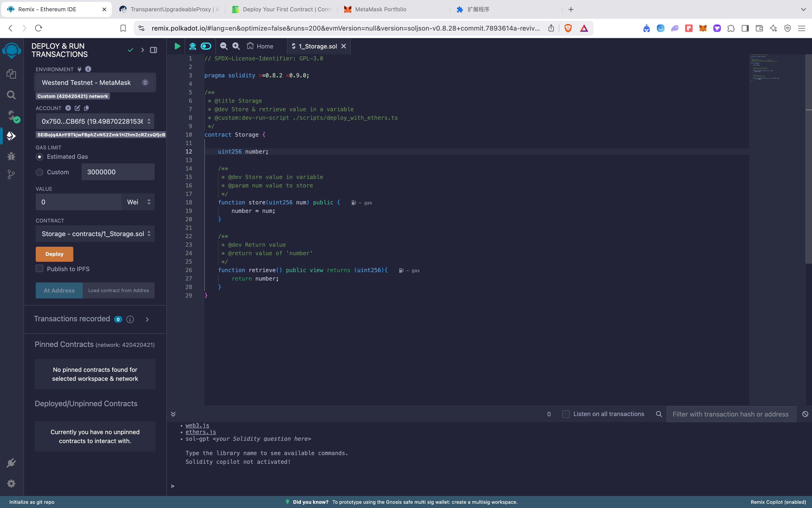The width and height of the screenshot is (812, 508).
Task: Click the custom gas limit field 3000000
Action: click(118, 172)
